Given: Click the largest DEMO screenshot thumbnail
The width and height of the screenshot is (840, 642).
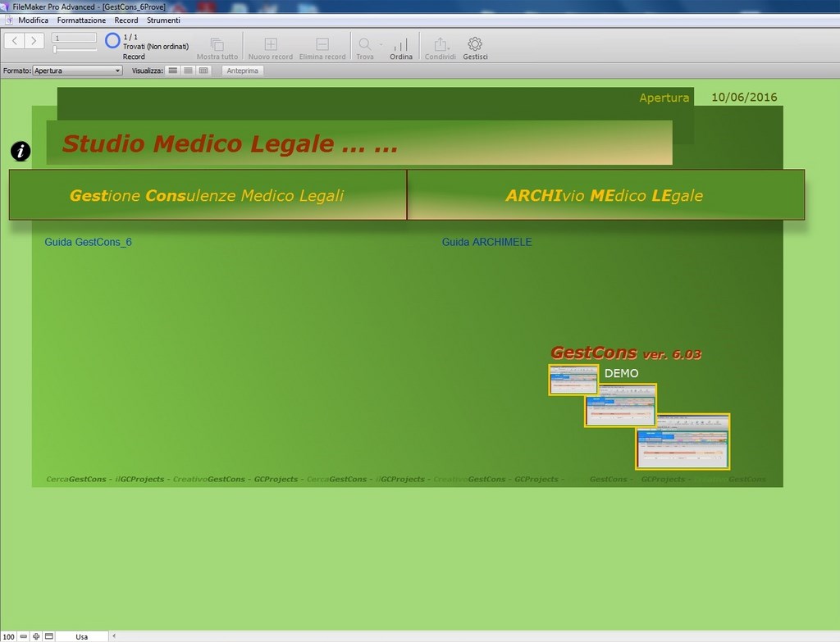Looking at the screenshot, I should 682,442.
